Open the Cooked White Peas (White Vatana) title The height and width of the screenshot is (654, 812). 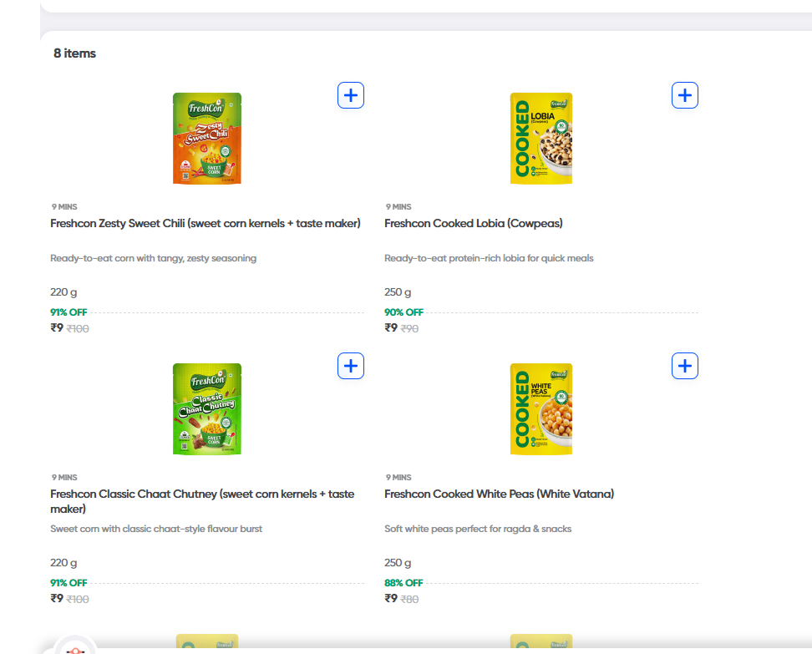pos(499,494)
